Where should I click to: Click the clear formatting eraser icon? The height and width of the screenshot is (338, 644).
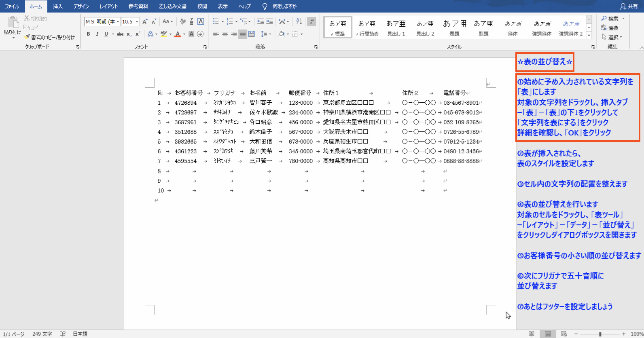(183, 21)
